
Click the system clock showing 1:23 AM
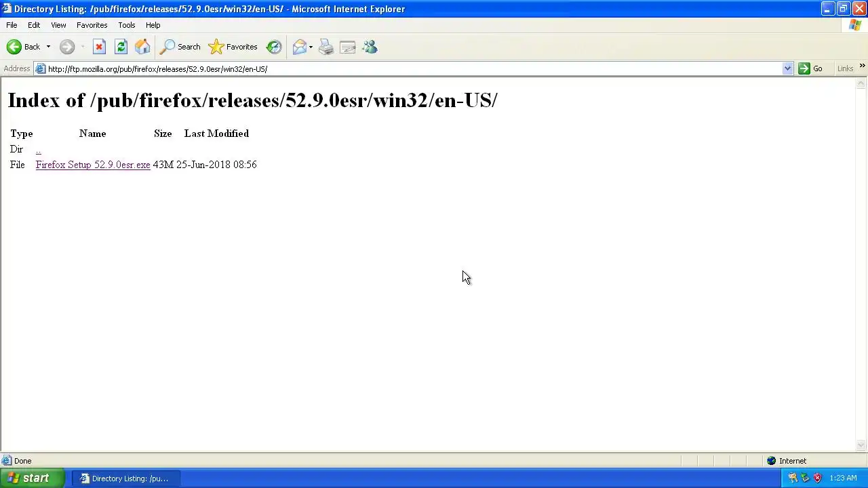click(843, 479)
